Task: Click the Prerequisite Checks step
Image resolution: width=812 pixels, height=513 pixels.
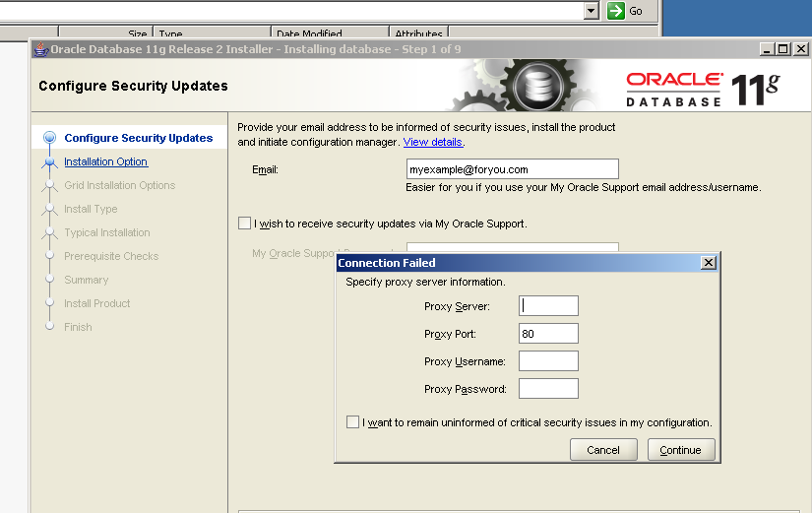Action: click(111, 256)
